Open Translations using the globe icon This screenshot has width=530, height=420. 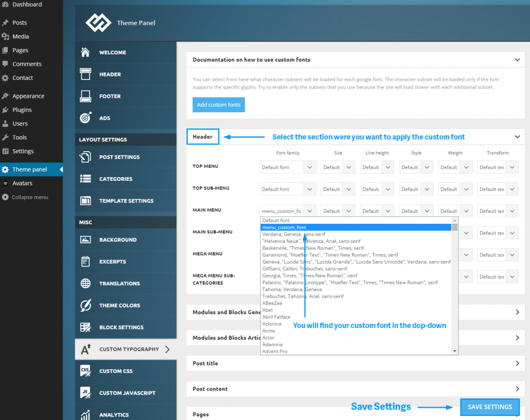86,283
